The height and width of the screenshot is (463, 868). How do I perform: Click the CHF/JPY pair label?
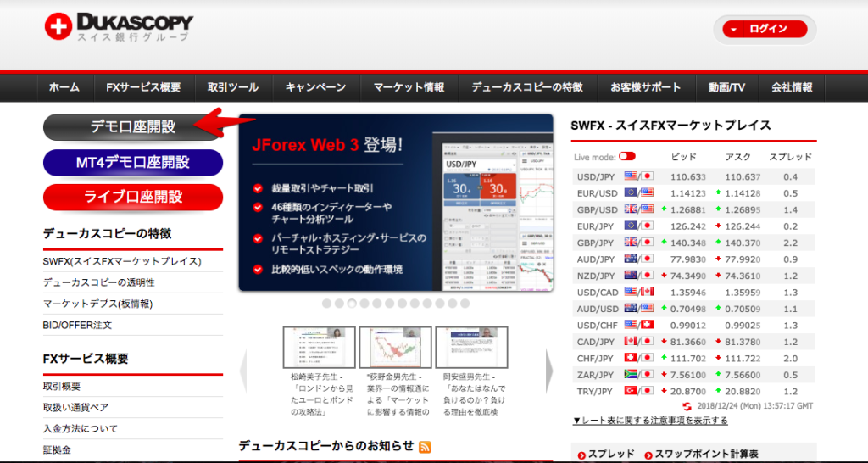595,359
